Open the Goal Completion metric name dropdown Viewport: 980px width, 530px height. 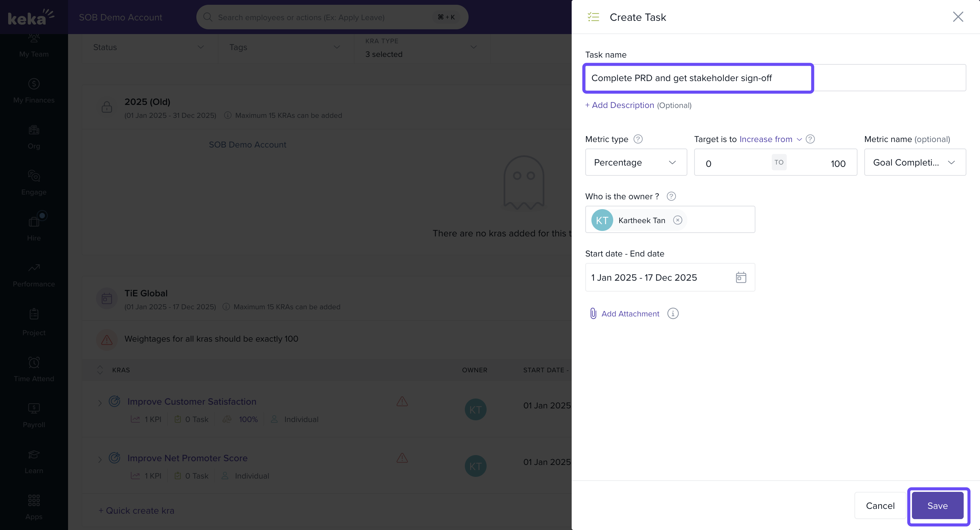915,162
